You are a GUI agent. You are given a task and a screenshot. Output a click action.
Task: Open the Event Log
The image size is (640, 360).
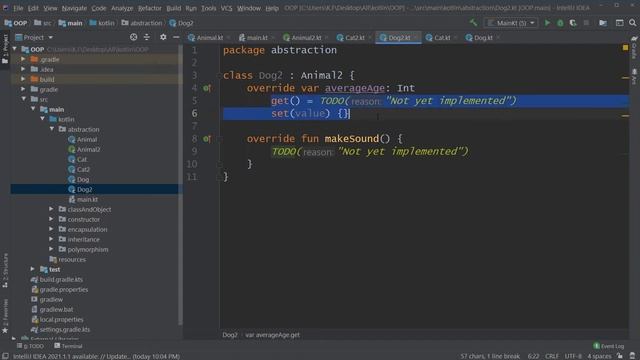pos(609,346)
